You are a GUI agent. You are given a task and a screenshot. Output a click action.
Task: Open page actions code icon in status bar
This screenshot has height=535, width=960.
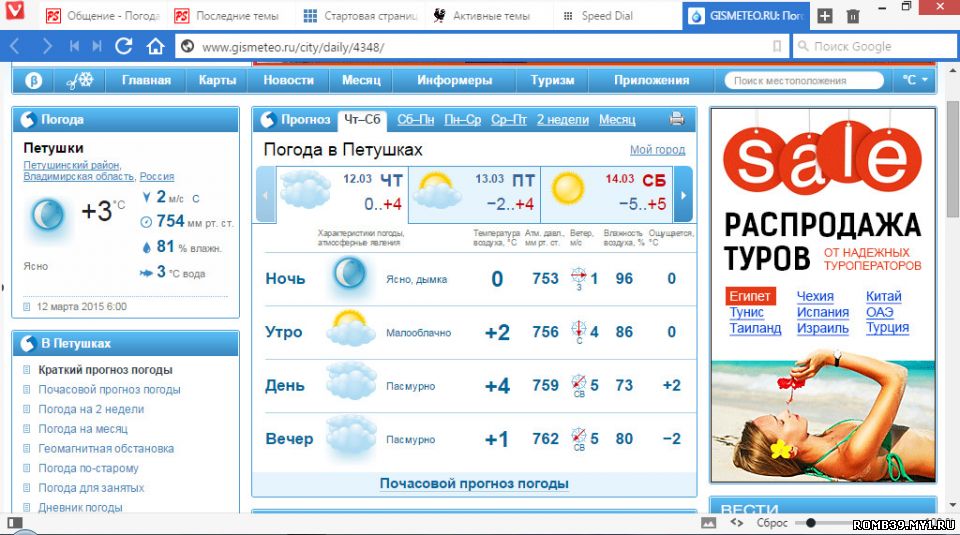[x=737, y=522]
